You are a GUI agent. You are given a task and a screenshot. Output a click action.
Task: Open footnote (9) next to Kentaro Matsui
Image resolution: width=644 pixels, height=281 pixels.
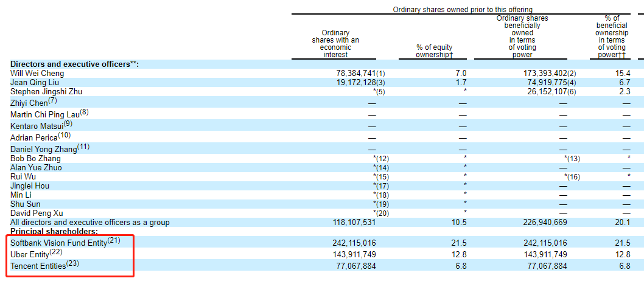click(x=68, y=123)
